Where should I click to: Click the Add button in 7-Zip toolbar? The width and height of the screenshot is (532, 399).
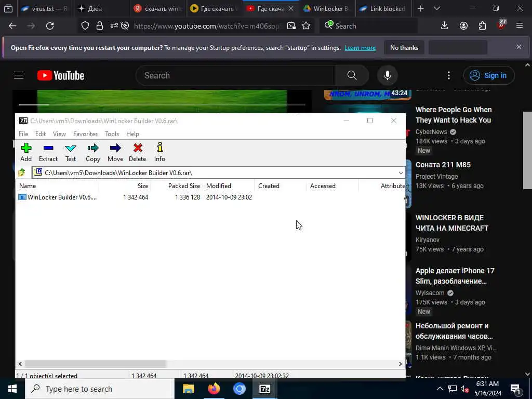click(26, 152)
